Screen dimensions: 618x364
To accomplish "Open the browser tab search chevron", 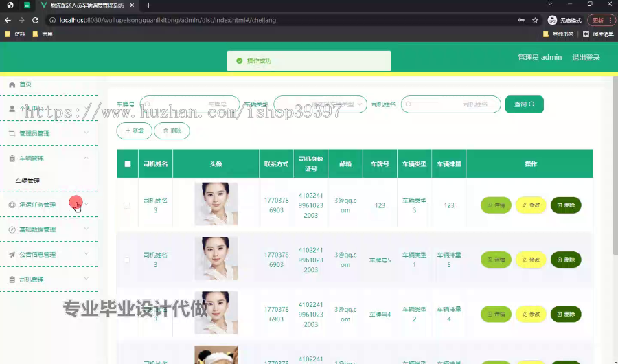I will coord(550,4).
